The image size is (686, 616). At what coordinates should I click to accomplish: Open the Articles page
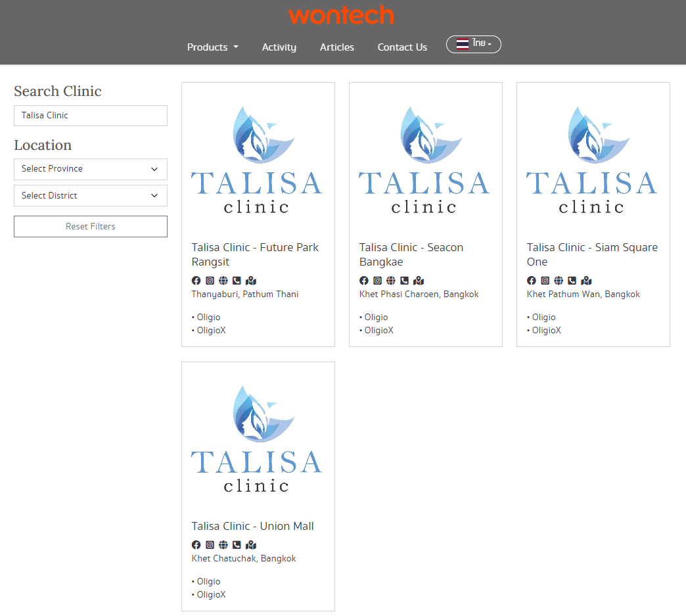click(x=337, y=47)
